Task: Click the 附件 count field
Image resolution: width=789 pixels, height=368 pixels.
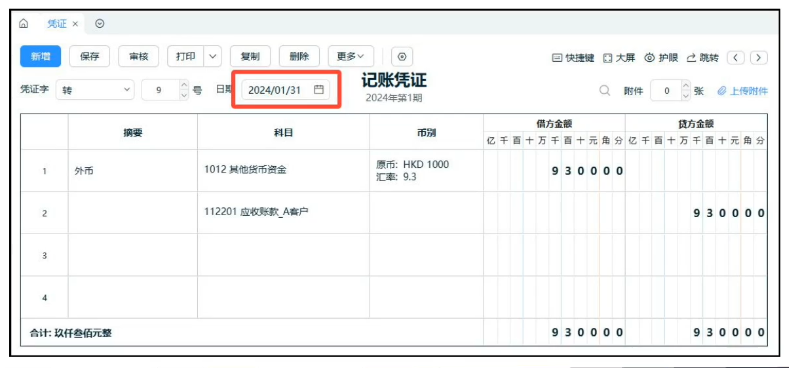Action: [x=667, y=91]
